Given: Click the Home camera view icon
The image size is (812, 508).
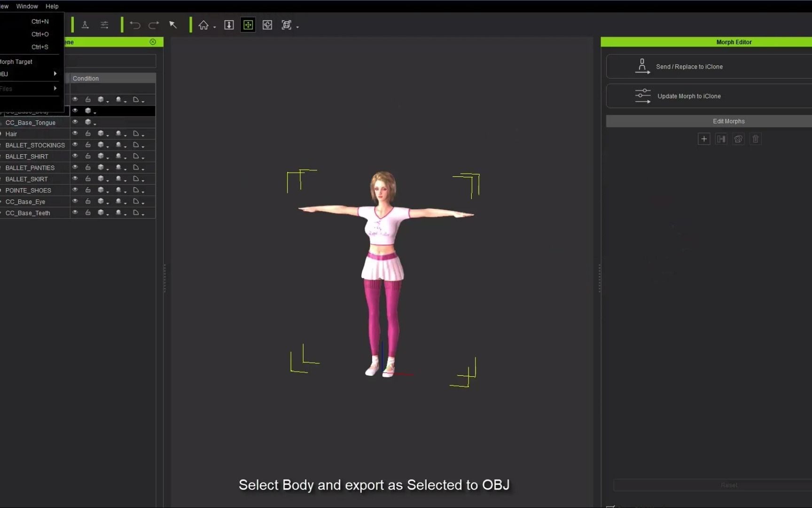Looking at the screenshot, I should click(203, 25).
